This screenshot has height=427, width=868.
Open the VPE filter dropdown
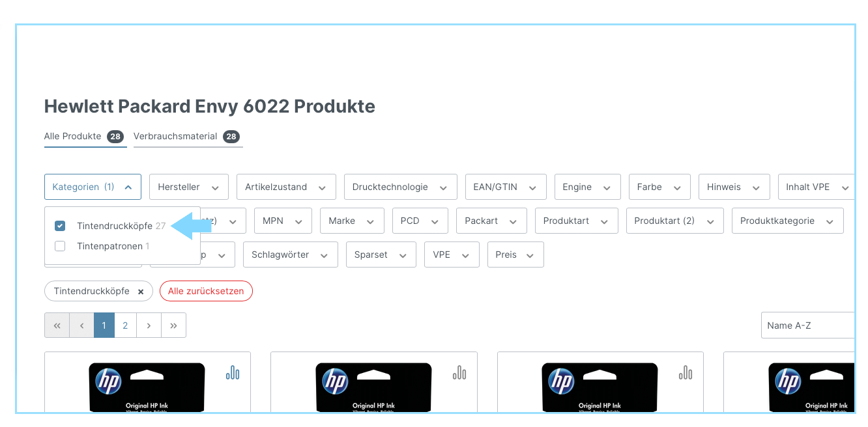(452, 255)
